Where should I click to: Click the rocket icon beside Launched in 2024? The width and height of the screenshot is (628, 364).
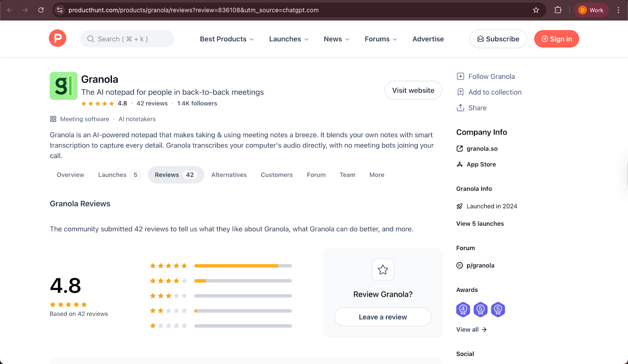tap(460, 206)
